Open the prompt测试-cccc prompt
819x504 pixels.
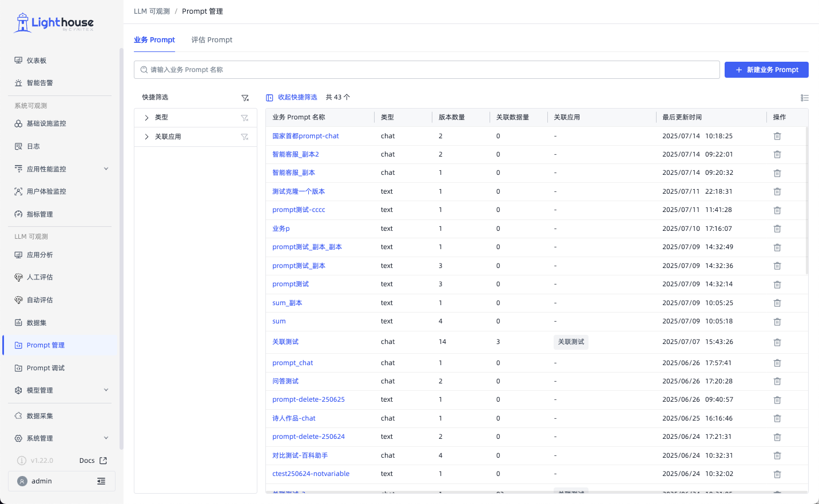coord(299,210)
